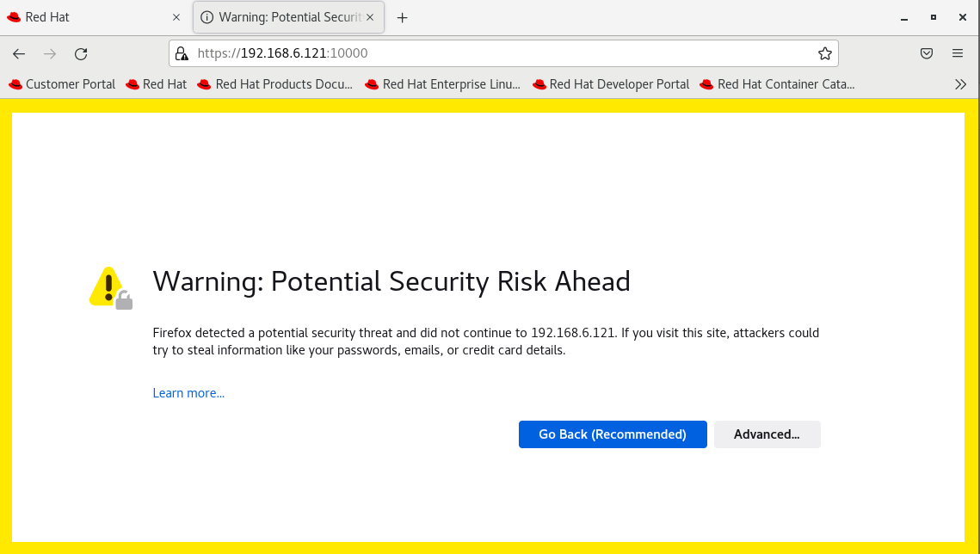
Task: Open the Learn more... link
Action: point(188,393)
